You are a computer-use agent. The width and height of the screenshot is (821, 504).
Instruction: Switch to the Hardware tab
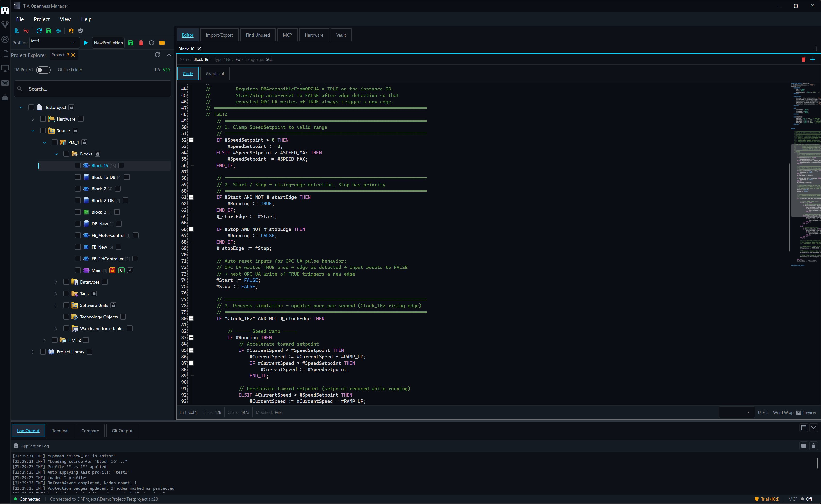314,35
